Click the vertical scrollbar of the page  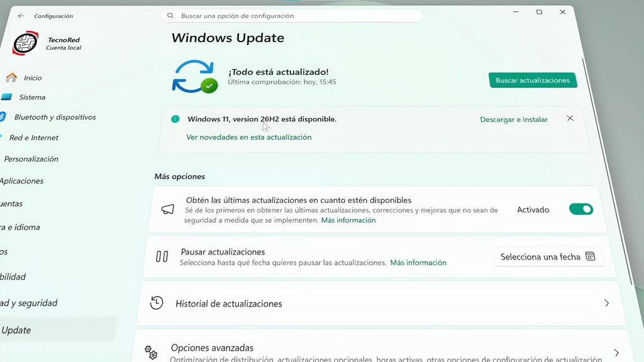pyautogui.click(x=607, y=172)
